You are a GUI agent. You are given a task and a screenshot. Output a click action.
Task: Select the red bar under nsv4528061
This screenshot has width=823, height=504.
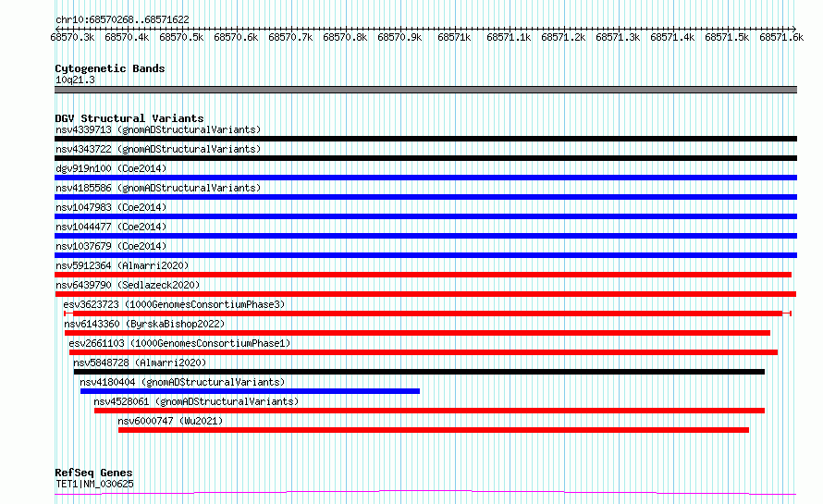point(429,411)
